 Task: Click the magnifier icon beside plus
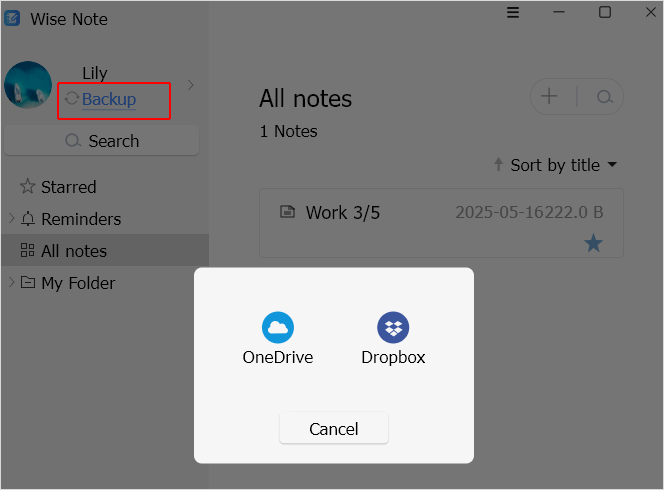click(x=605, y=97)
